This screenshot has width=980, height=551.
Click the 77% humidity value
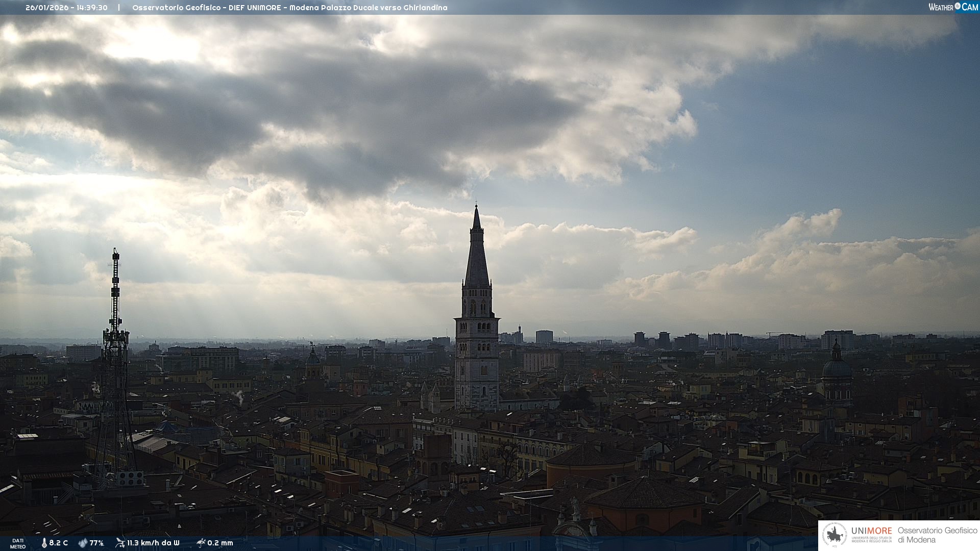pyautogui.click(x=96, y=543)
